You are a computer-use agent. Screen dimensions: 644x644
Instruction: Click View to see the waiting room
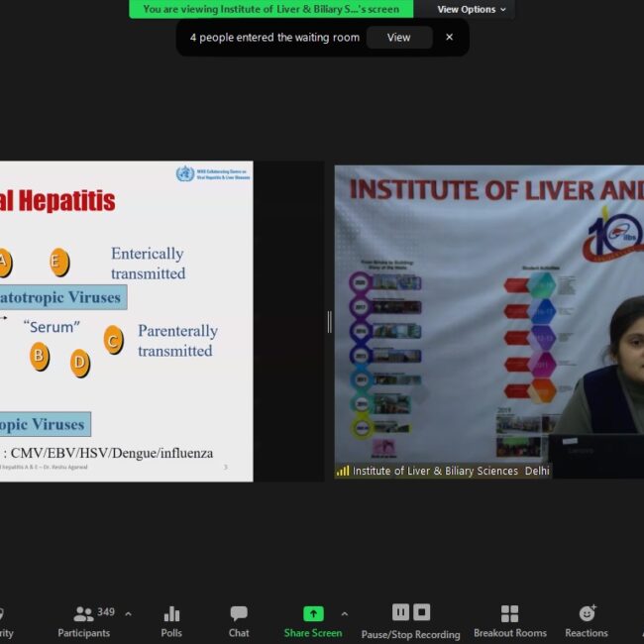398,38
